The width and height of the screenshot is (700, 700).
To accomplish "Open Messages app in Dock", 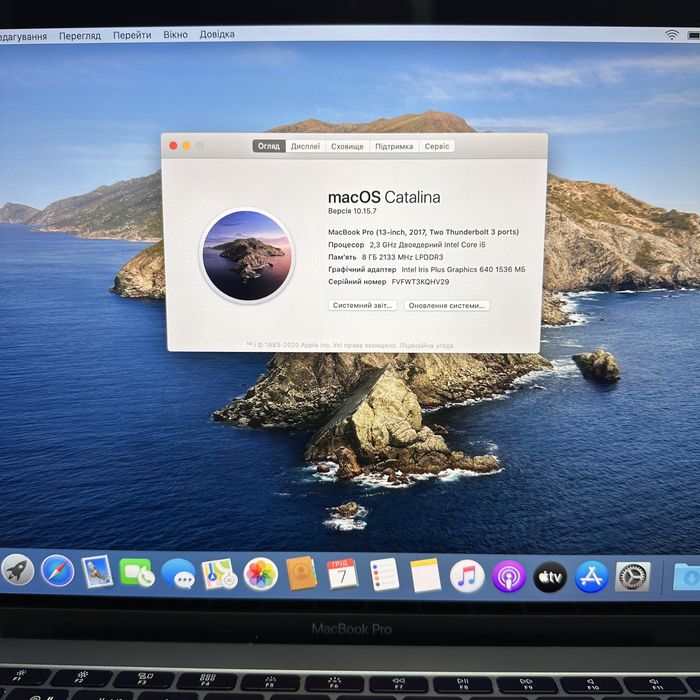I will coord(178,574).
